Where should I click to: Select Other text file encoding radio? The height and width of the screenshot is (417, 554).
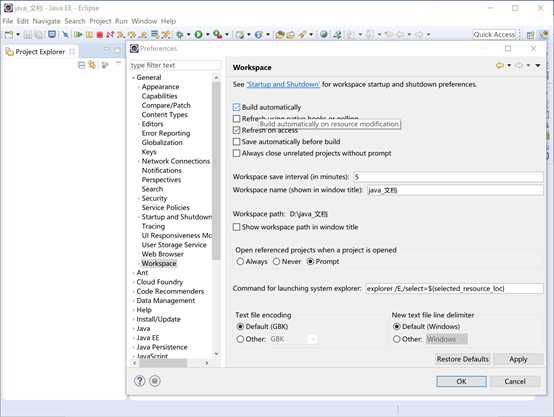[x=240, y=339]
